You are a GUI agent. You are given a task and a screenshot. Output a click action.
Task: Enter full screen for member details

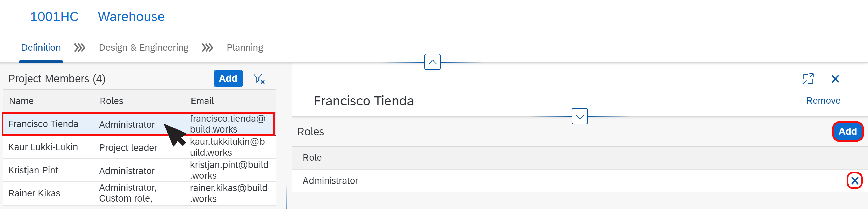[x=808, y=79]
